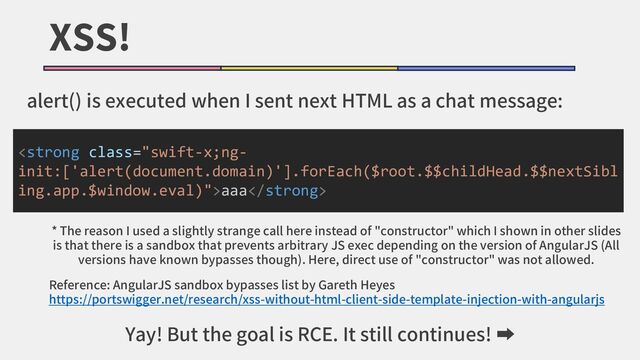
Task: Click the yellow segment of the divider line
Action: [309, 68]
